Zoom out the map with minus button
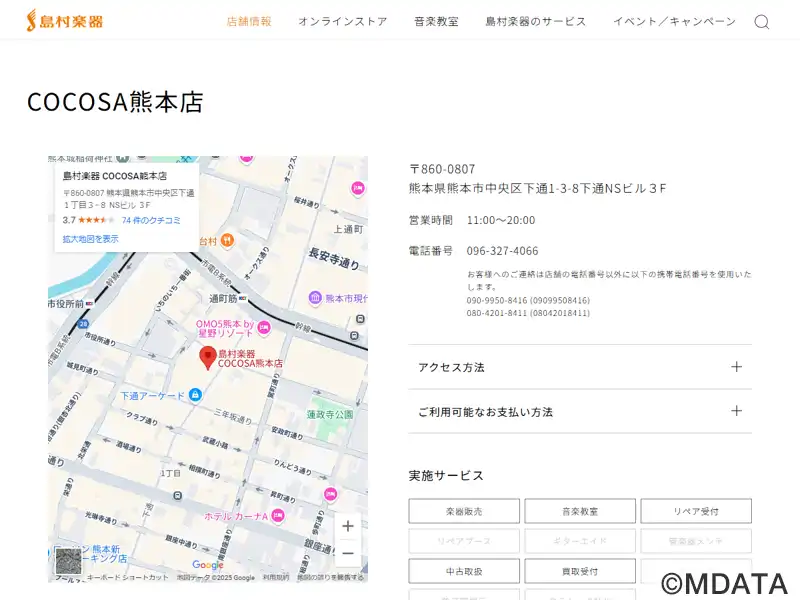800x600 pixels. tap(348, 553)
